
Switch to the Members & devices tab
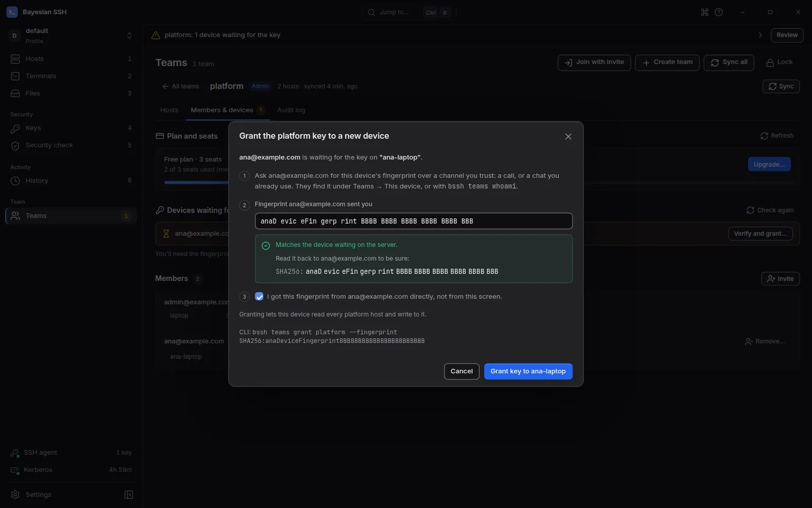pyautogui.click(x=227, y=110)
